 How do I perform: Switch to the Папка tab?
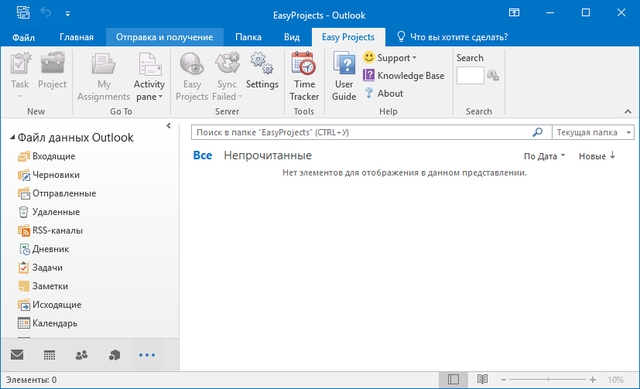[248, 37]
